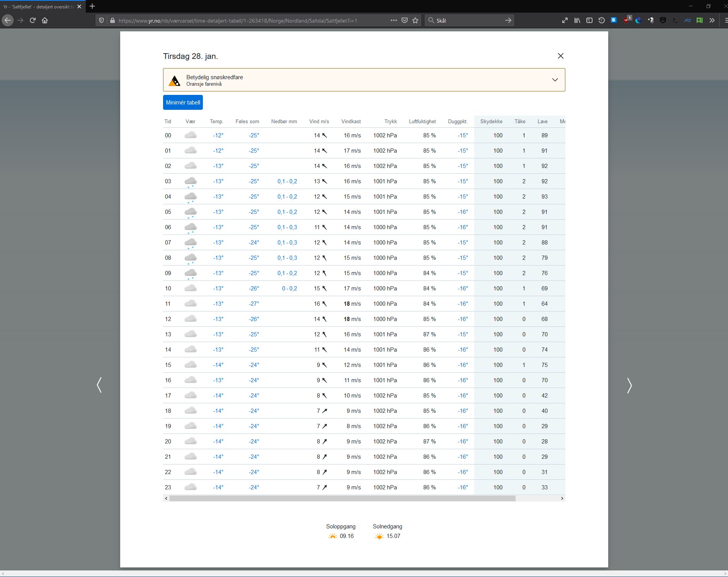Click the horizontal scrollbar thumb under table
This screenshot has height=577, width=728.
(x=342, y=498)
